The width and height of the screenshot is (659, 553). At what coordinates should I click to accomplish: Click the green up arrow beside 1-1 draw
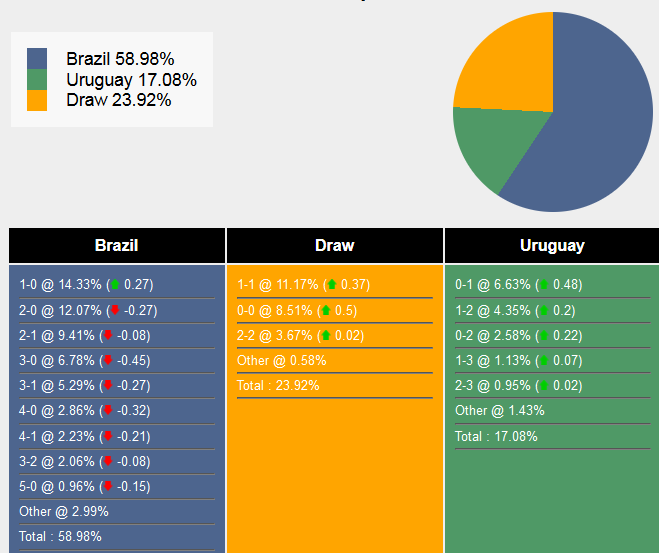(332, 285)
